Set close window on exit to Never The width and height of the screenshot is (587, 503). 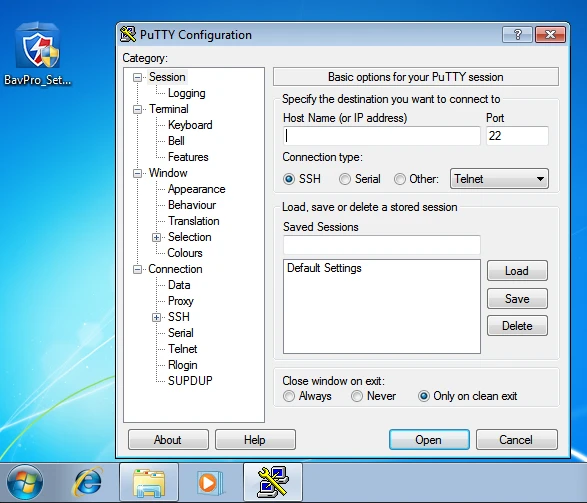click(x=357, y=396)
